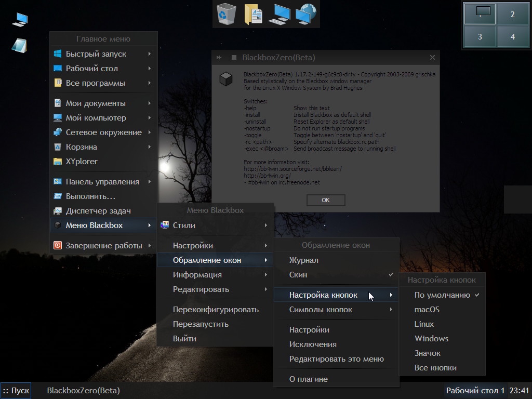The image size is (532, 399).
Task: Expand the Настройки submenu arrow in Меню Blackbox
Action: pyautogui.click(x=266, y=245)
